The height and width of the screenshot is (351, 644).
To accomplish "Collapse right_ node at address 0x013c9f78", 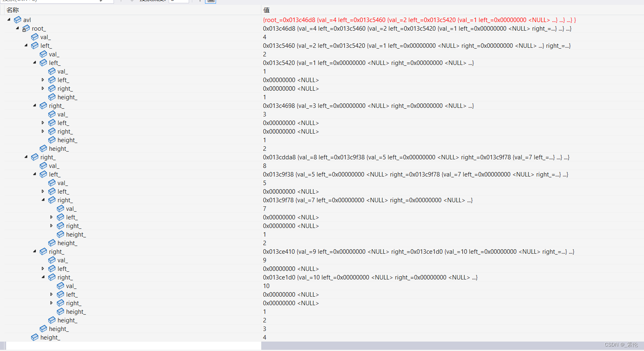I will click(x=43, y=200).
